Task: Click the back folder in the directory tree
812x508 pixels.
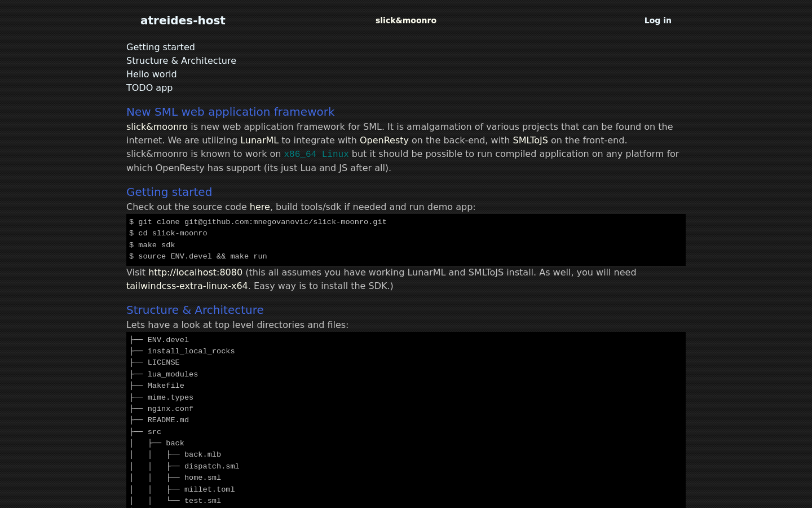Action: (175, 443)
